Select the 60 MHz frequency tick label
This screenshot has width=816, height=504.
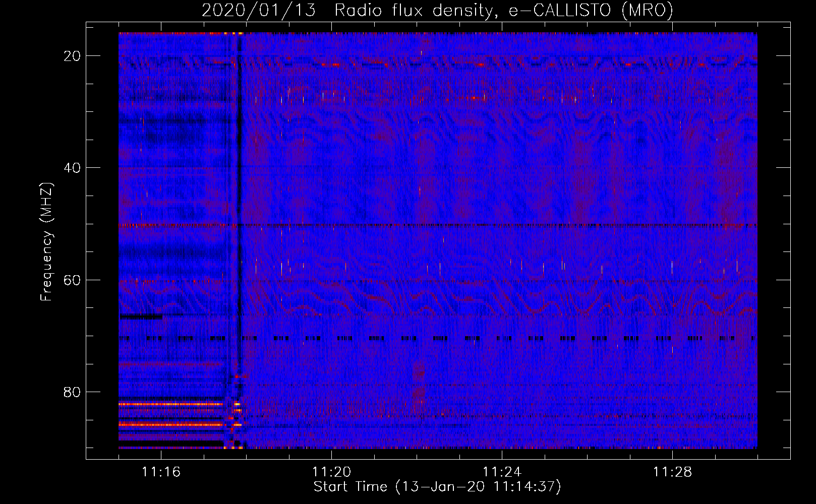click(x=73, y=280)
